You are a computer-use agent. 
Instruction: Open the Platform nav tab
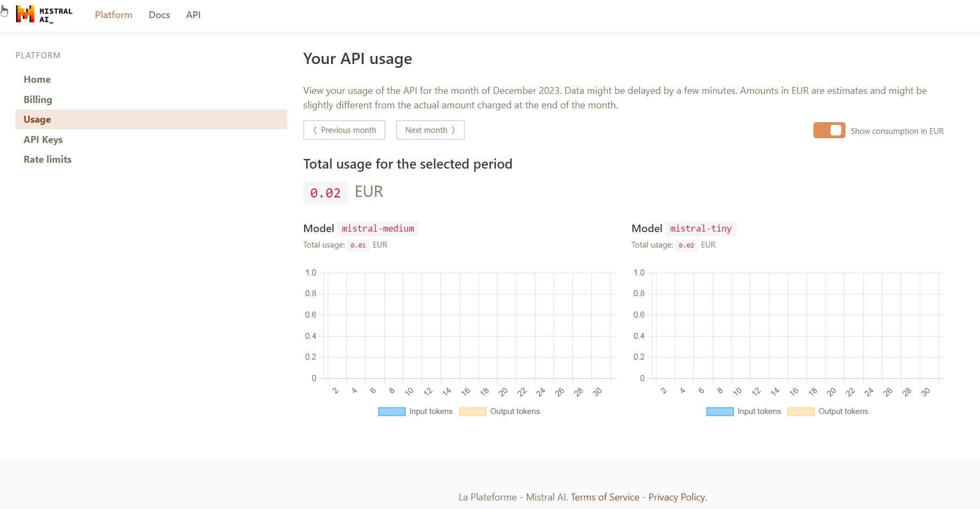[x=114, y=15]
